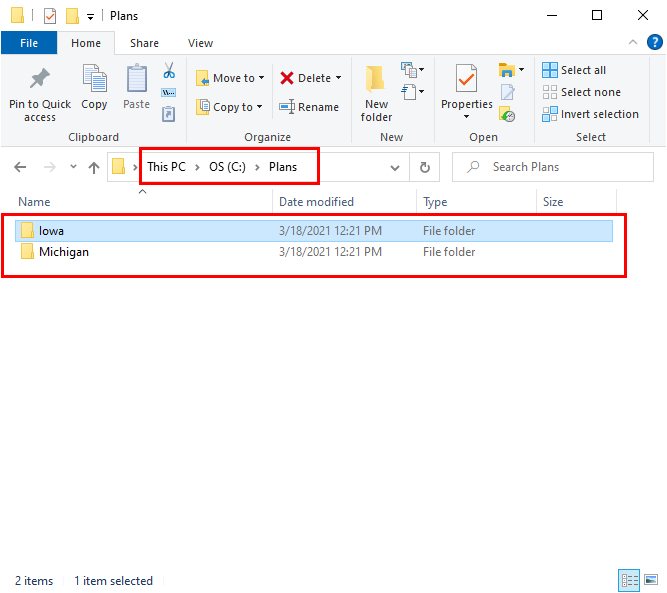
Task: Click Invert selection in Select group
Action: click(x=590, y=114)
